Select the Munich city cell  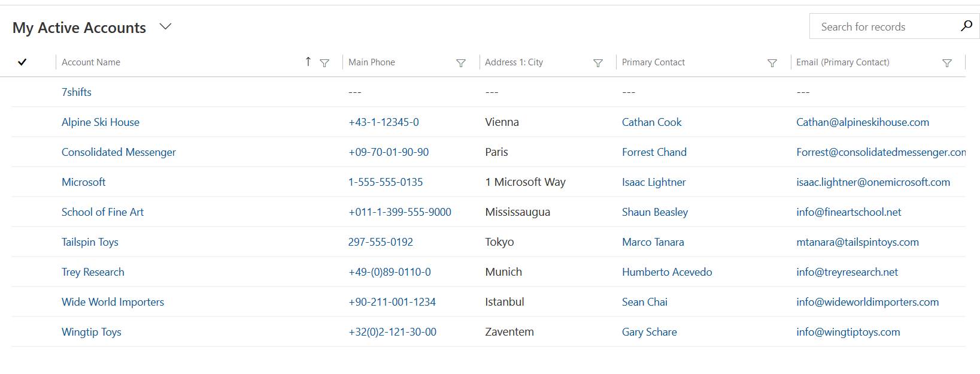pos(503,272)
